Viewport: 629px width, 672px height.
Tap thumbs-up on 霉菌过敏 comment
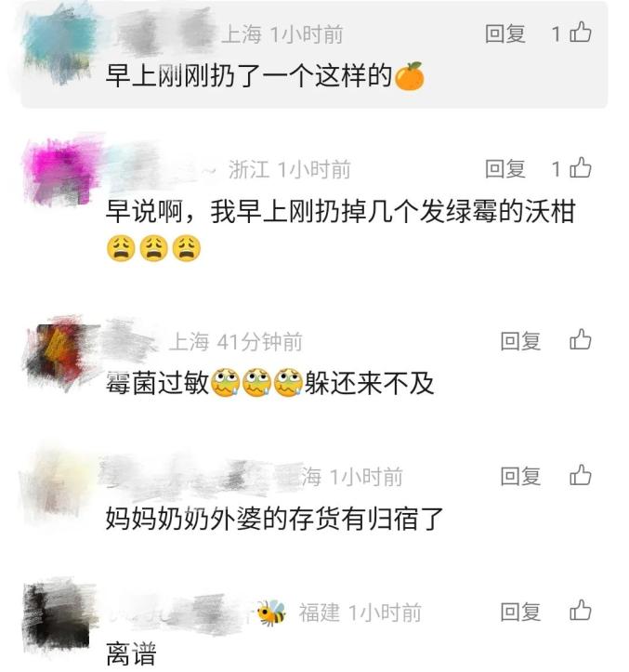(x=581, y=340)
